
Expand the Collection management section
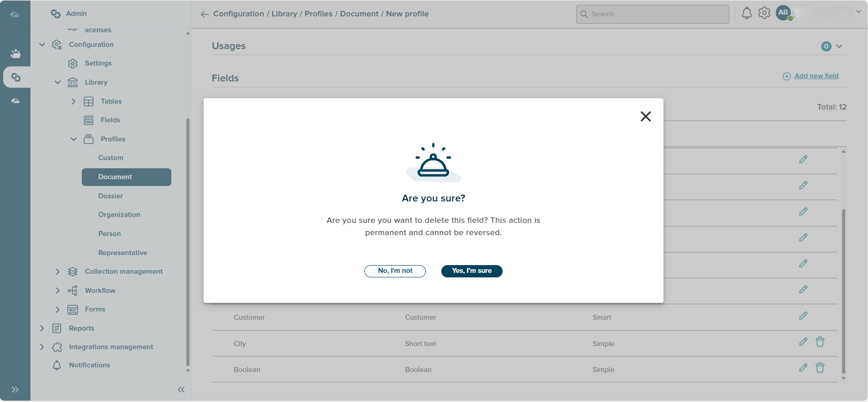click(58, 271)
